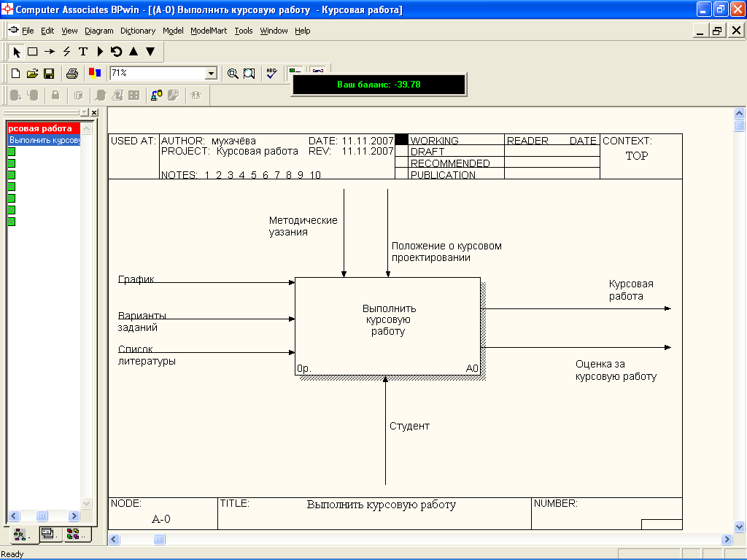
Task: Click the WORKING status box in header
Action: point(402,139)
